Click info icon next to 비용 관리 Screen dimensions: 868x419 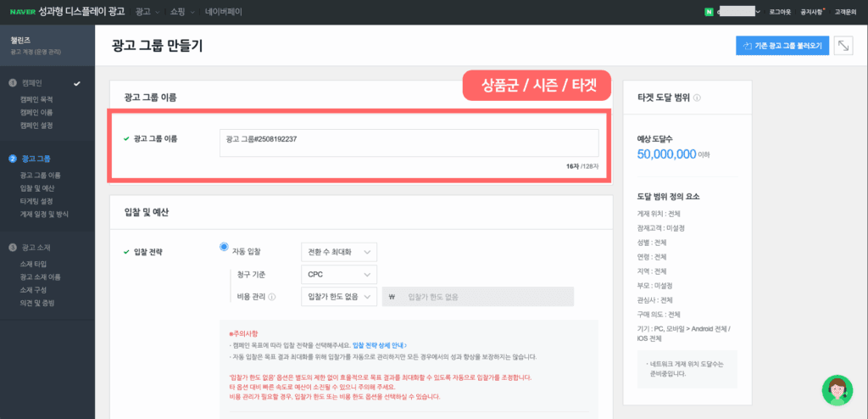(x=272, y=297)
